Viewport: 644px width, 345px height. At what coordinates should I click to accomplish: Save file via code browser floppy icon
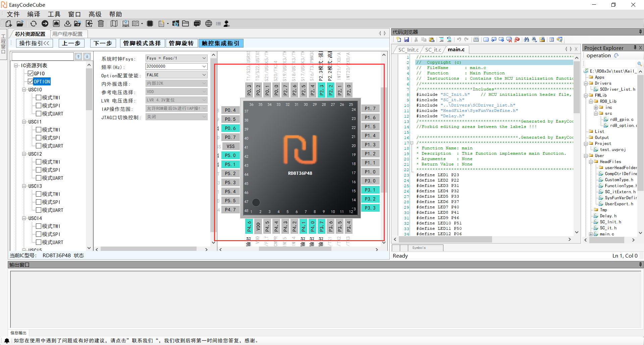[x=407, y=40]
